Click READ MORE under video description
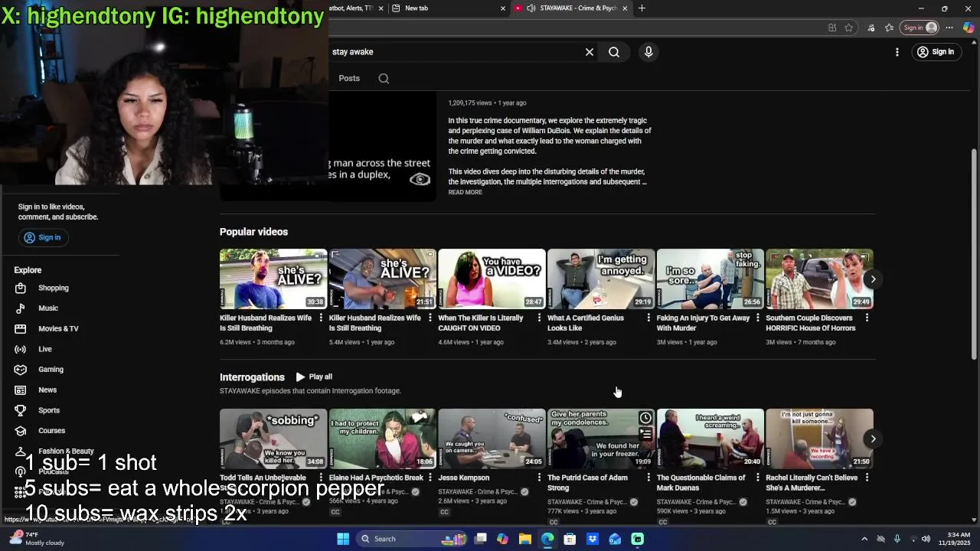Viewport: 980px width, 551px height. 465,192
